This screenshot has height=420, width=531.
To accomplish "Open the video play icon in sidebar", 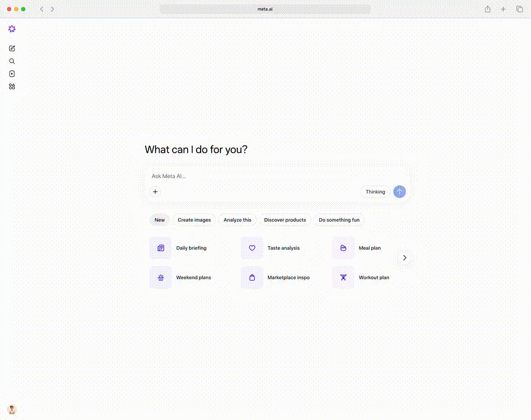I will tap(12, 74).
